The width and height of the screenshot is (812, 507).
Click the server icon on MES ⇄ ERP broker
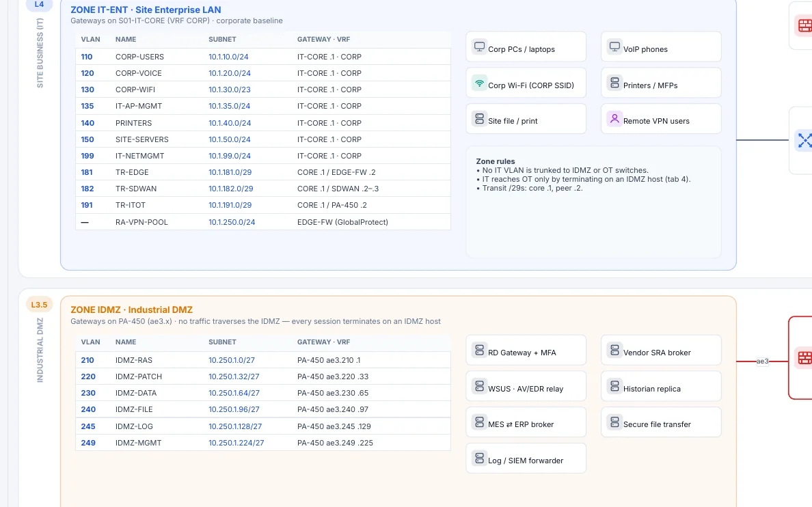[480, 422]
